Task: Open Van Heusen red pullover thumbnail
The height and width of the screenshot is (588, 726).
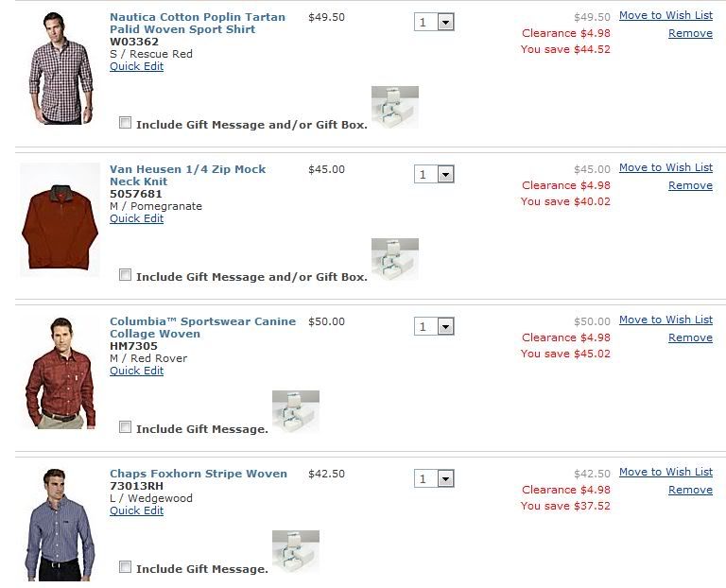Action: 60,220
